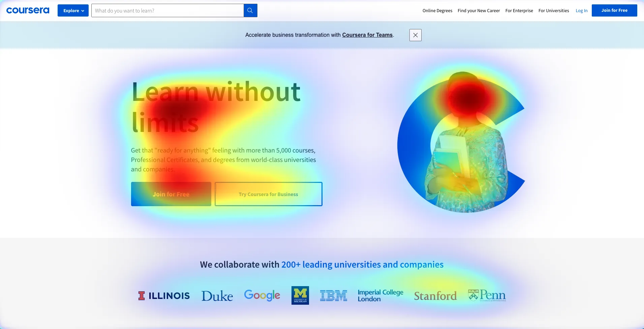Image resolution: width=644 pixels, height=329 pixels.
Task: Click the magnifying glass search icon
Action: [250, 10]
